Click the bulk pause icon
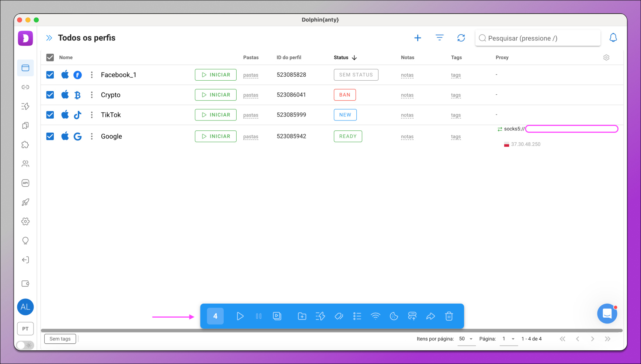 coord(259,316)
